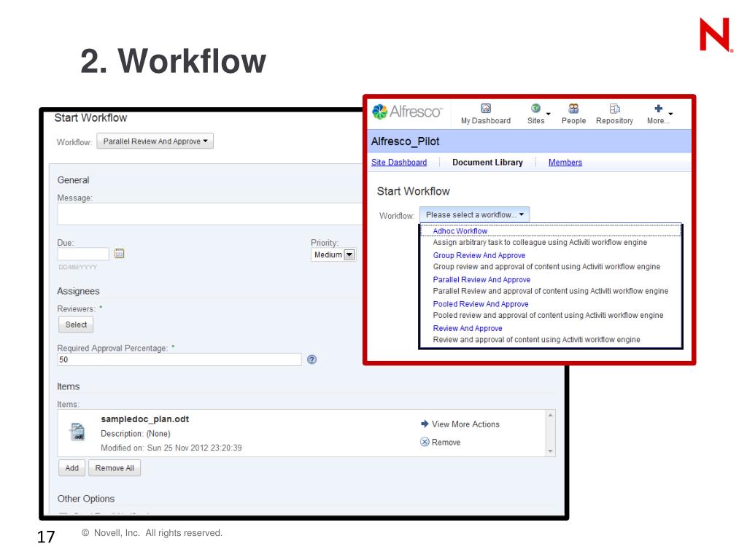Click items list scrollbar up arrow
The height and width of the screenshot is (560, 747).
[x=550, y=416]
